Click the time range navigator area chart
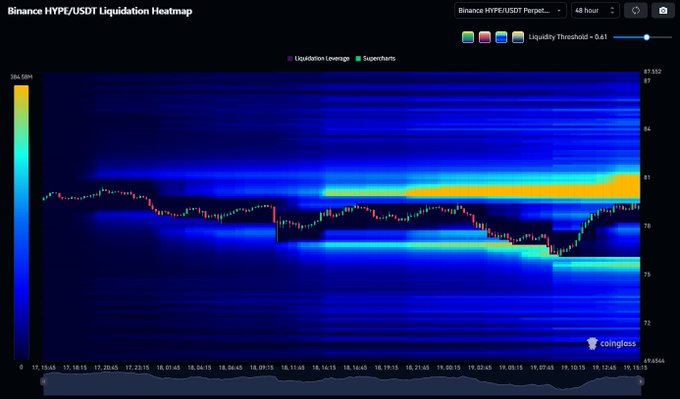This screenshot has width=680, height=399. (x=342, y=383)
